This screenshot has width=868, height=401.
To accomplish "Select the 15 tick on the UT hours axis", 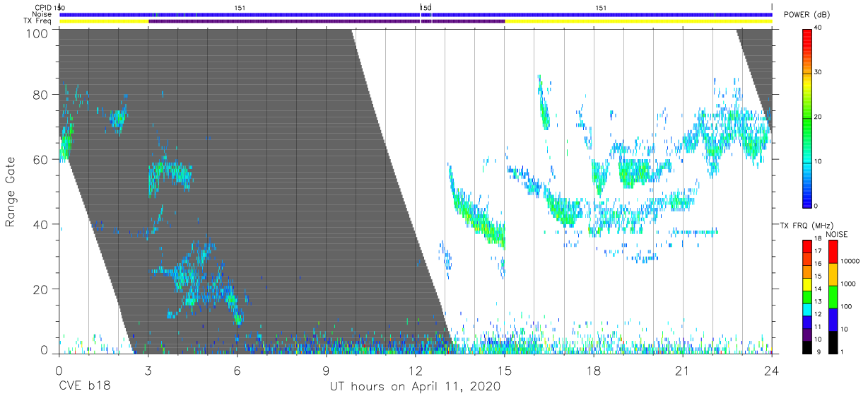I will (505, 370).
